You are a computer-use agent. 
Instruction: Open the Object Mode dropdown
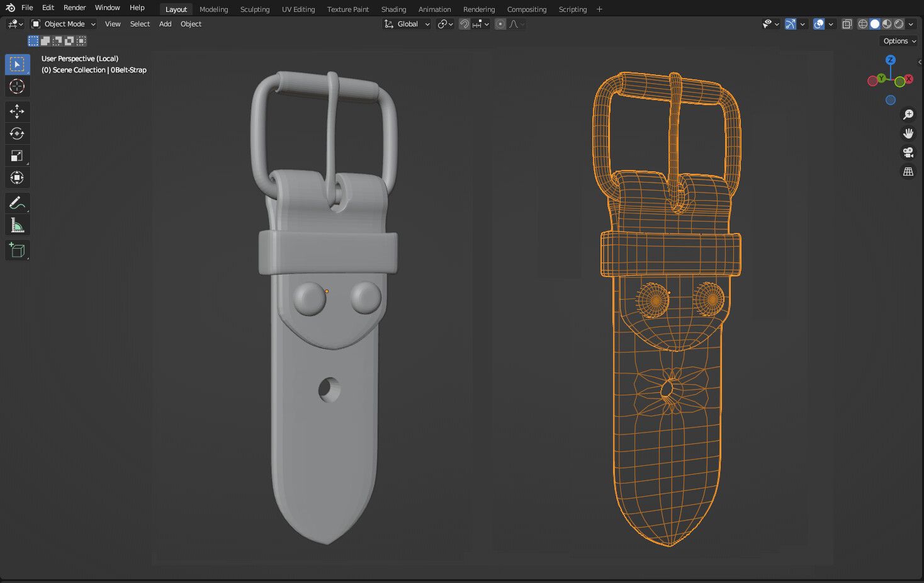pos(64,24)
